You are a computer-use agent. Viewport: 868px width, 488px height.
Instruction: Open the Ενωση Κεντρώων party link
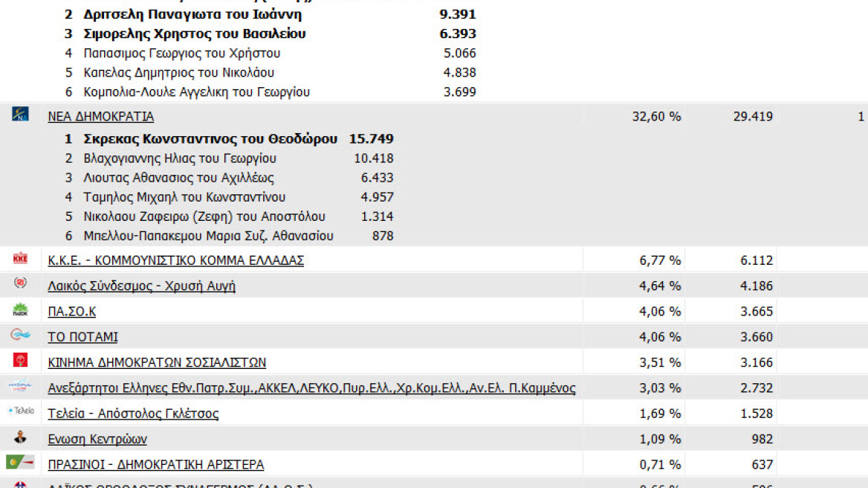(97, 439)
